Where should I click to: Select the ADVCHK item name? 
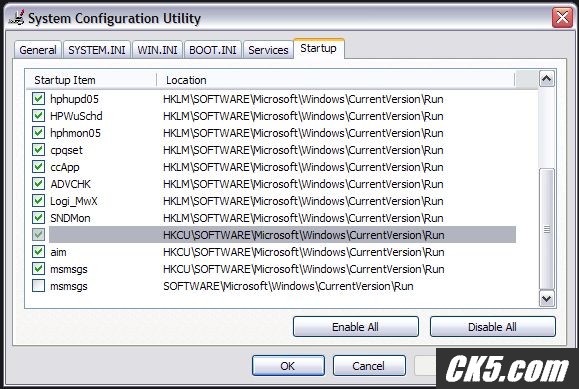(x=71, y=184)
